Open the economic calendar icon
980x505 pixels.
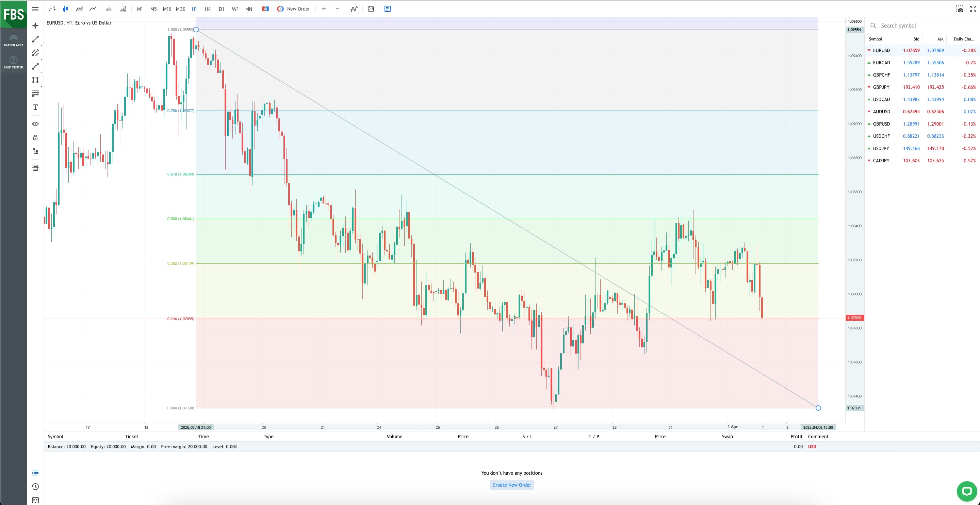point(371,9)
